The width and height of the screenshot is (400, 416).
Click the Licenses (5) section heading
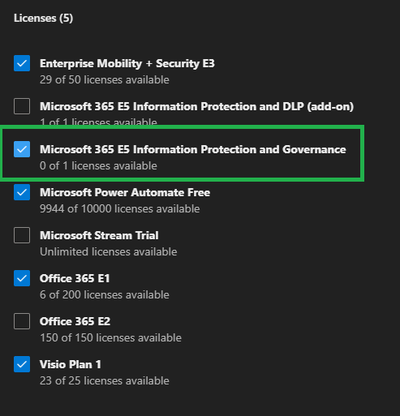43,18
